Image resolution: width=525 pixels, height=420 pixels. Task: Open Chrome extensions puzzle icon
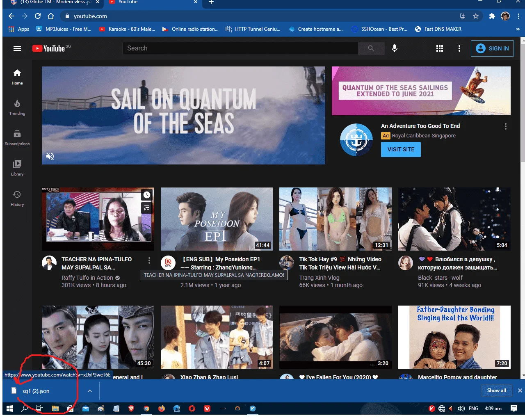[492, 16]
